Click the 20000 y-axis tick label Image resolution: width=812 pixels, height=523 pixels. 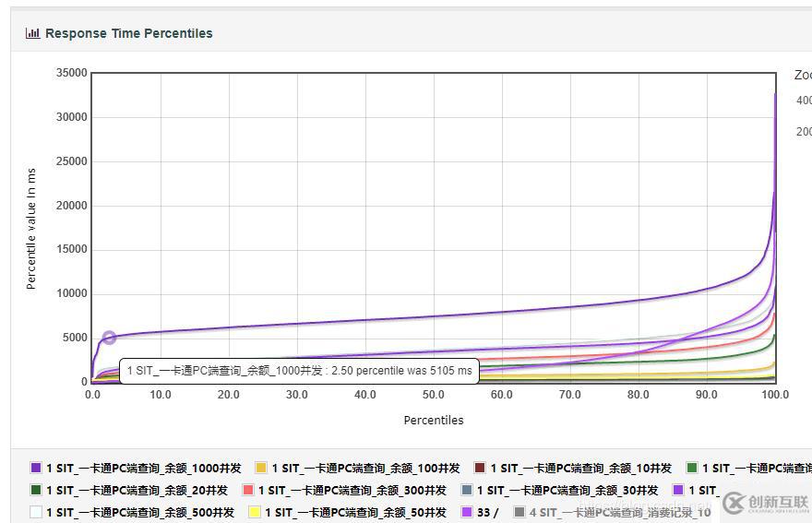(x=72, y=206)
